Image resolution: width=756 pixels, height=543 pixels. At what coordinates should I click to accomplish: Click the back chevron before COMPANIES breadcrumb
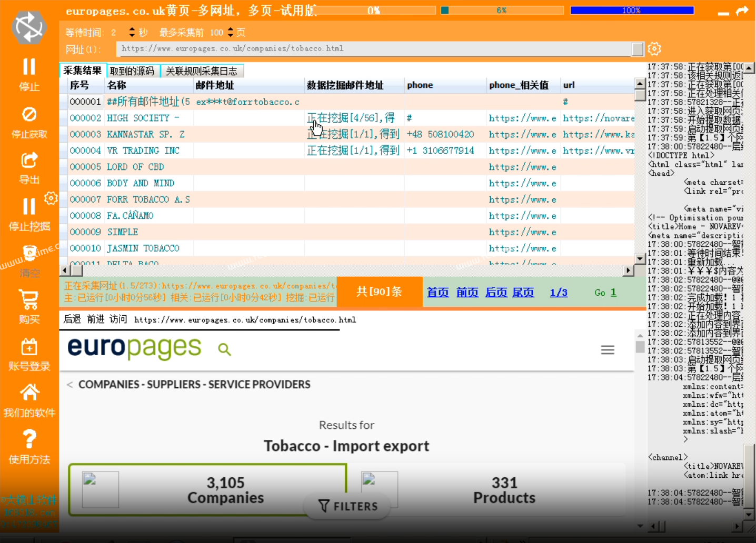pos(69,385)
